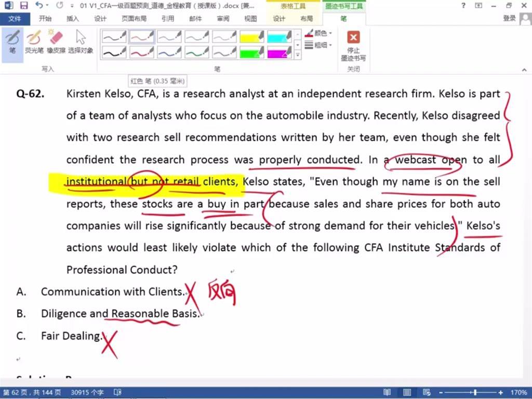
Task: Open the 文件 (File) tab
Action: (x=15, y=19)
